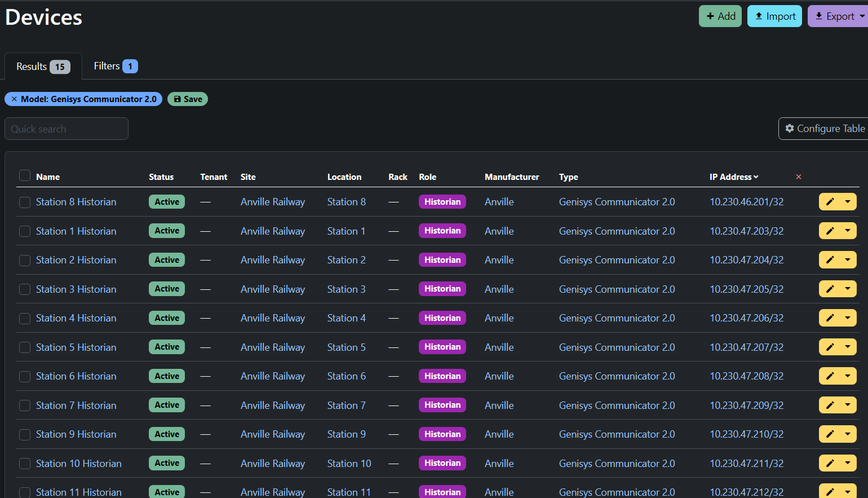This screenshot has height=498, width=868.
Task: Open action dropdown for Station 2 Historian
Action: click(x=848, y=259)
